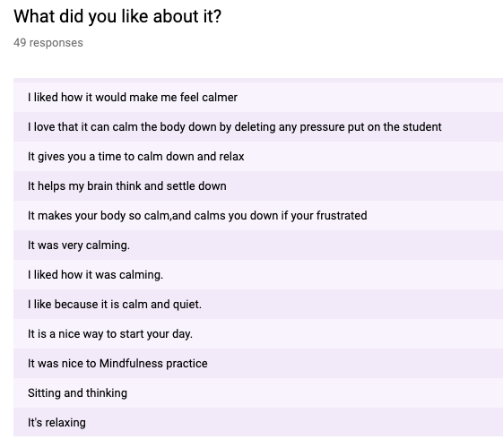Select 'It was nice to Mindfulness practice' response
The height and width of the screenshot is (448, 503).
258,364
